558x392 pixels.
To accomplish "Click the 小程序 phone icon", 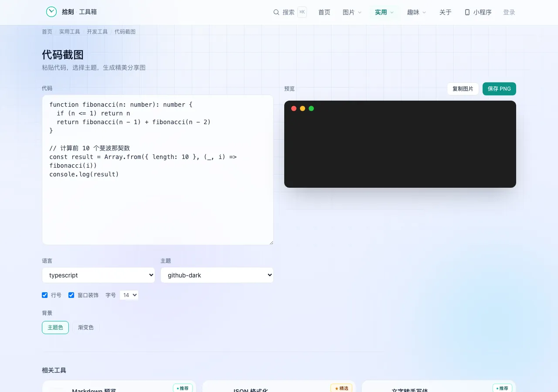I will [x=467, y=12].
